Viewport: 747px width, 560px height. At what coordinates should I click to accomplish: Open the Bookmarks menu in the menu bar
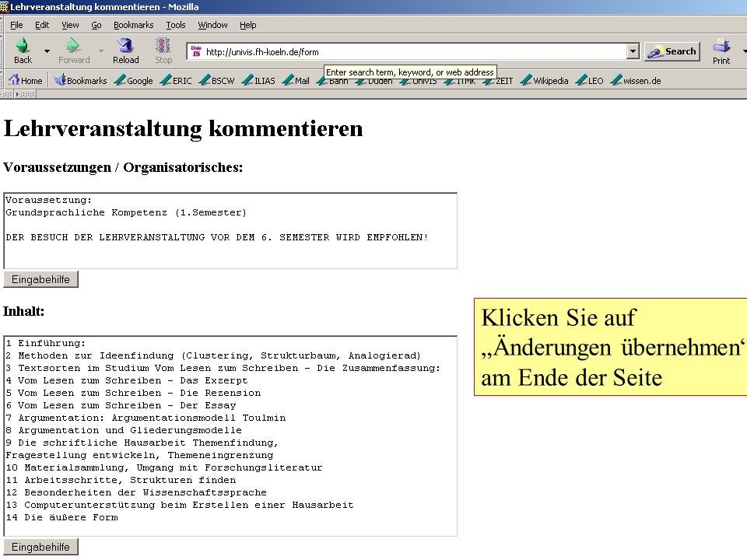[133, 25]
